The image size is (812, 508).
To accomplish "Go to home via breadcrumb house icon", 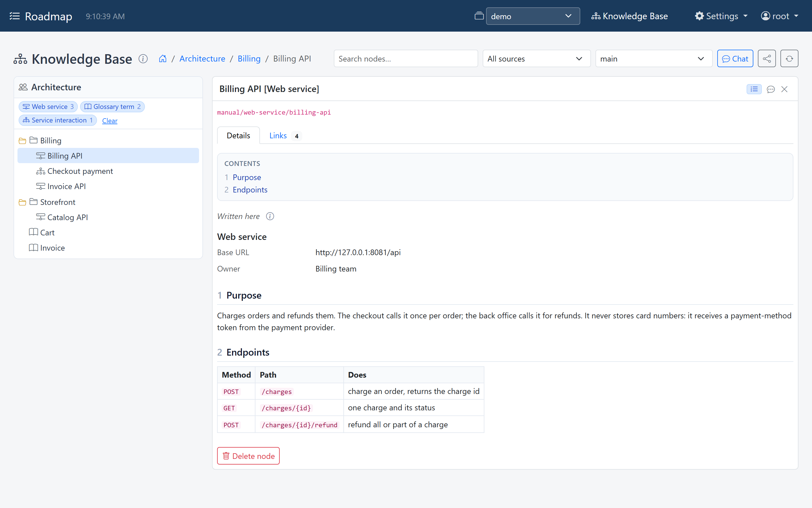I will pos(163,59).
